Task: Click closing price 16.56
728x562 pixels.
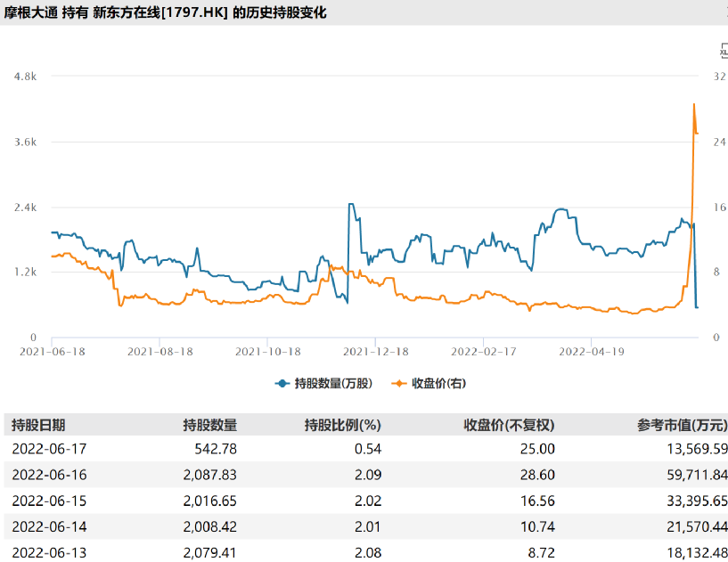Action: tap(537, 501)
